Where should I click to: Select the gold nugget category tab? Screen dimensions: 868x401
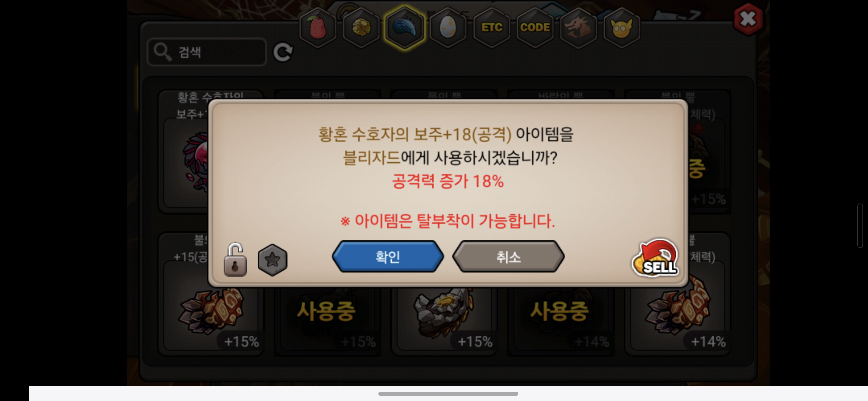coord(361,28)
